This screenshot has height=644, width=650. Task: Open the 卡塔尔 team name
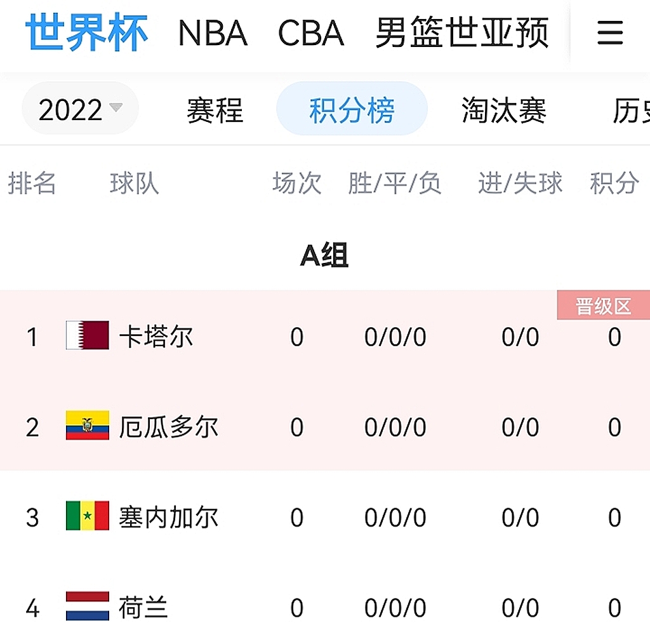[156, 337]
